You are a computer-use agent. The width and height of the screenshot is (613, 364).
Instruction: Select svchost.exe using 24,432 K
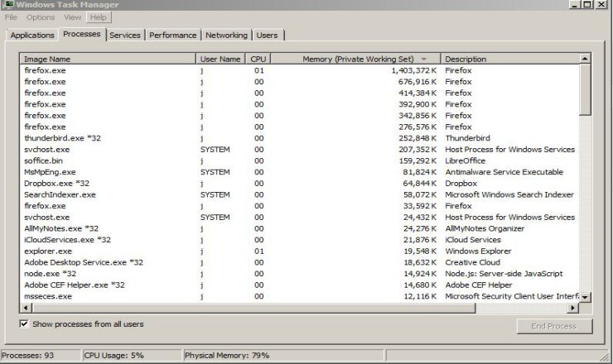coord(300,217)
